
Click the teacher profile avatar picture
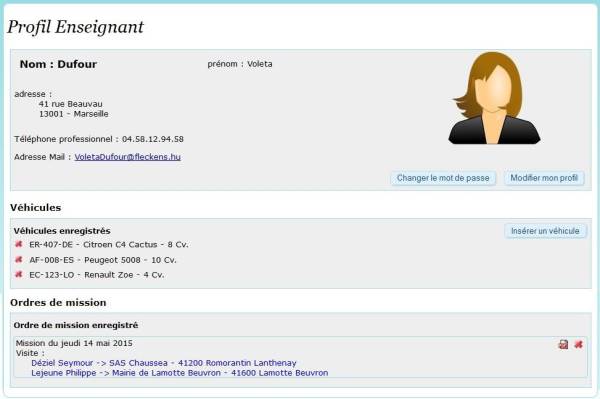click(x=494, y=98)
